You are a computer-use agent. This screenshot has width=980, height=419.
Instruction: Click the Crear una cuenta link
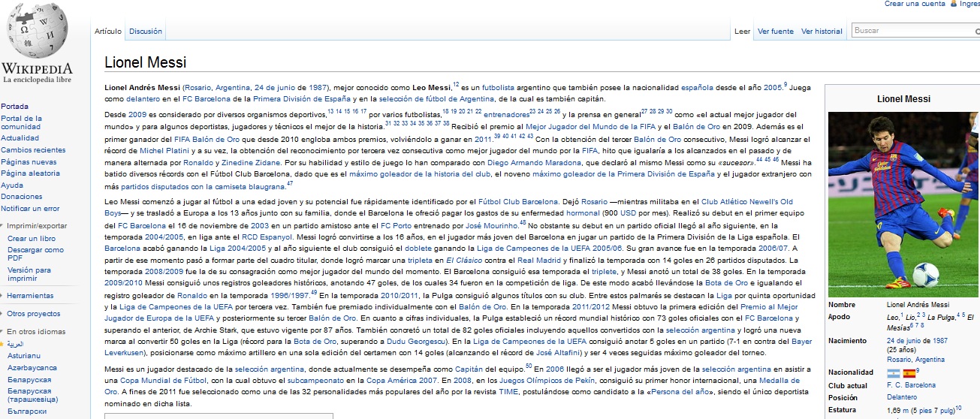tap(915, 4)
